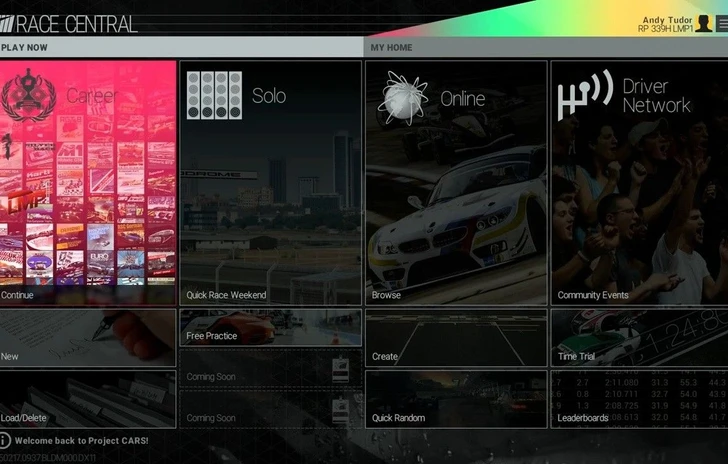Click the Online globe icon
The height and width of the screenshot is (464, 728).
point(403,98)
